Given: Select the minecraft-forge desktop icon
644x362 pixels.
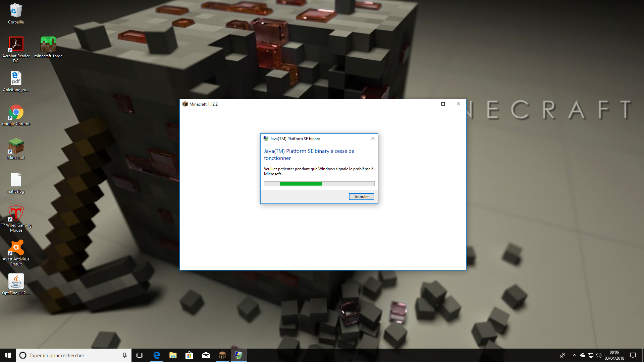Looking at the screenshot, I should coord(48,47).
